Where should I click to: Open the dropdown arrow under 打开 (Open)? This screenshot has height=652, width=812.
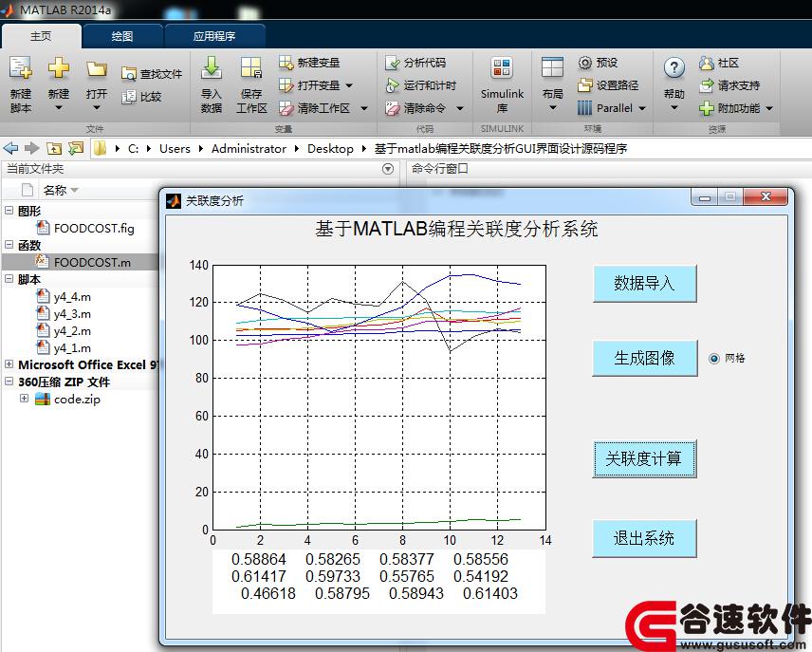point(97,108)
